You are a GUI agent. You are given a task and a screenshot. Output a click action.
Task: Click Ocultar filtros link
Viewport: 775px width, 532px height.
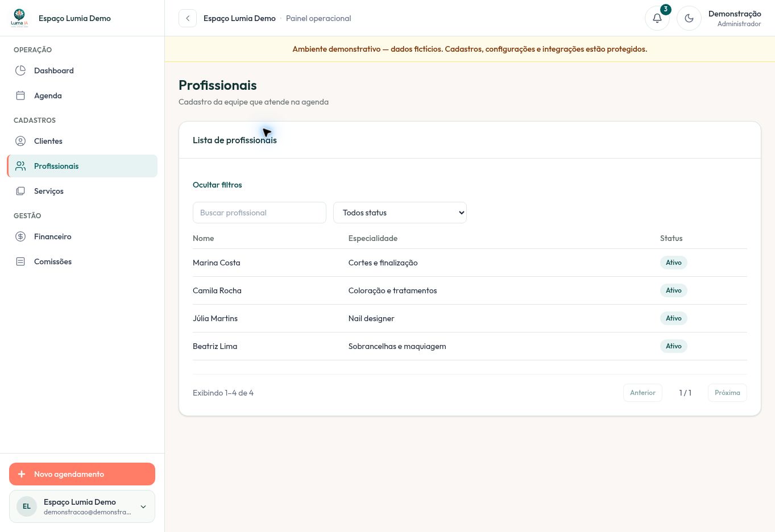(217, 185)
